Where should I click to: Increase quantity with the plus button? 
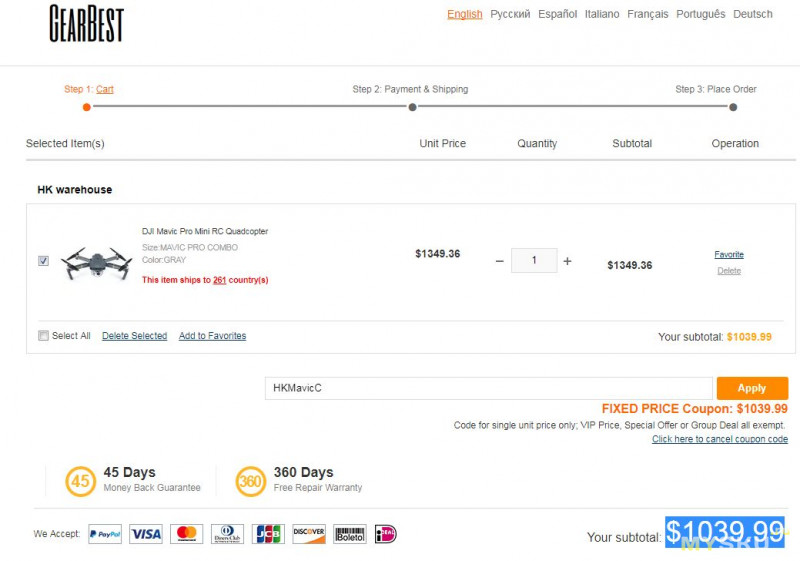(x=567, y=261)
